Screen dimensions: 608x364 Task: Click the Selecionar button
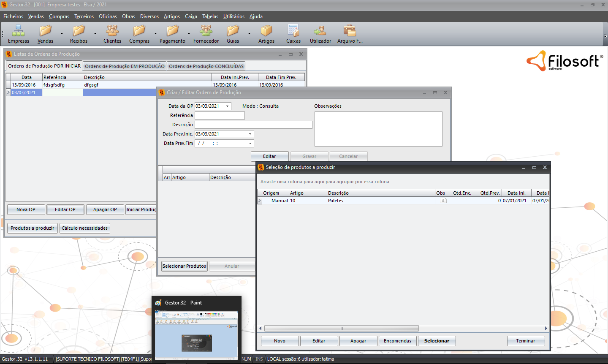point(437,341)
